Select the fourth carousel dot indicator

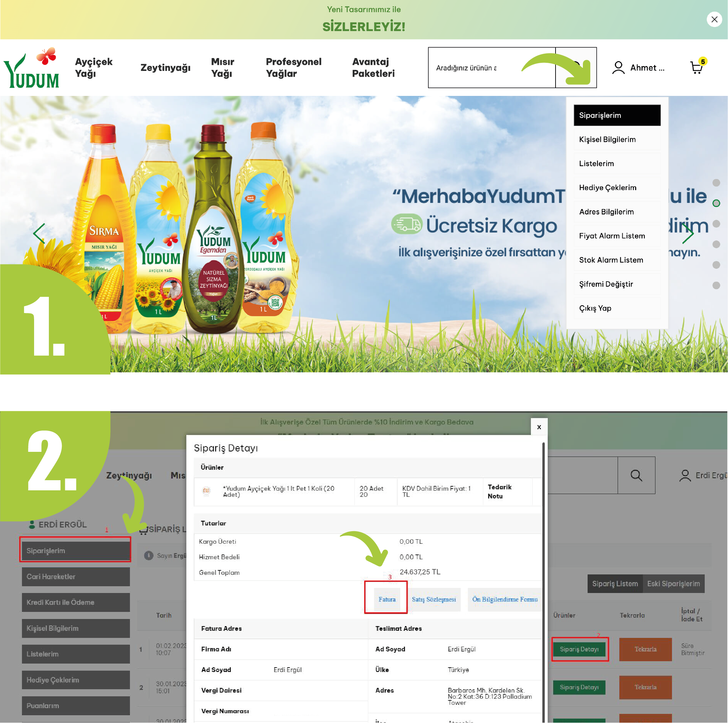(716, 244)
